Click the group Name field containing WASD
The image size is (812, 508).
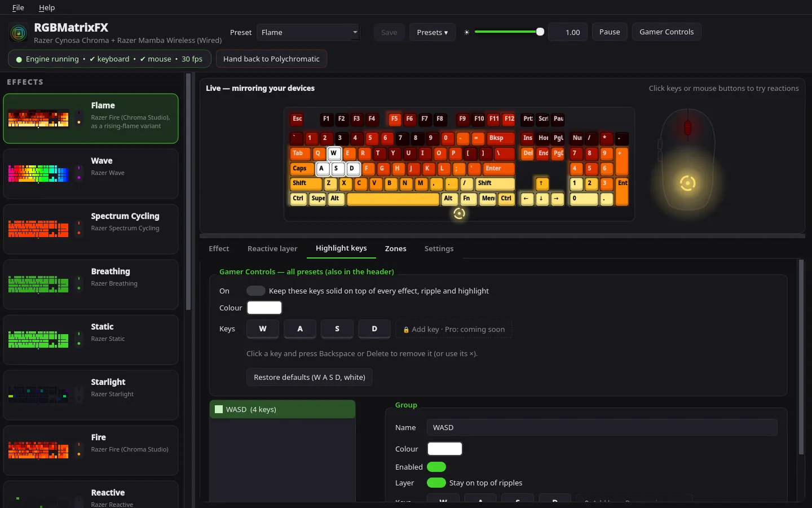click(x=602, y=427)
